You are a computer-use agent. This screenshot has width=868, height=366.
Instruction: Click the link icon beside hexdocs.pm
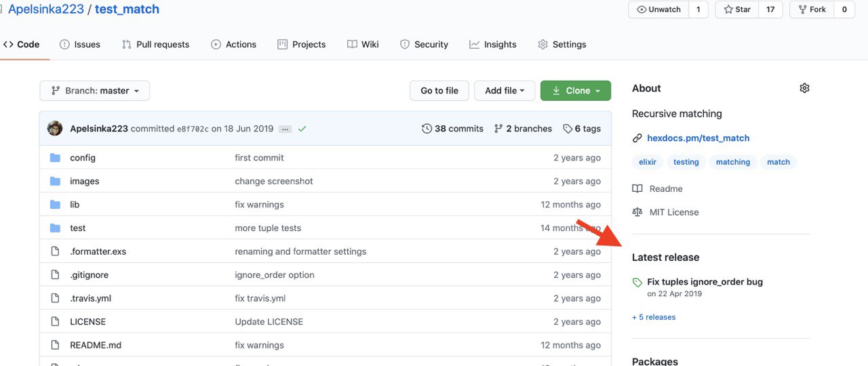pos(637,138)
